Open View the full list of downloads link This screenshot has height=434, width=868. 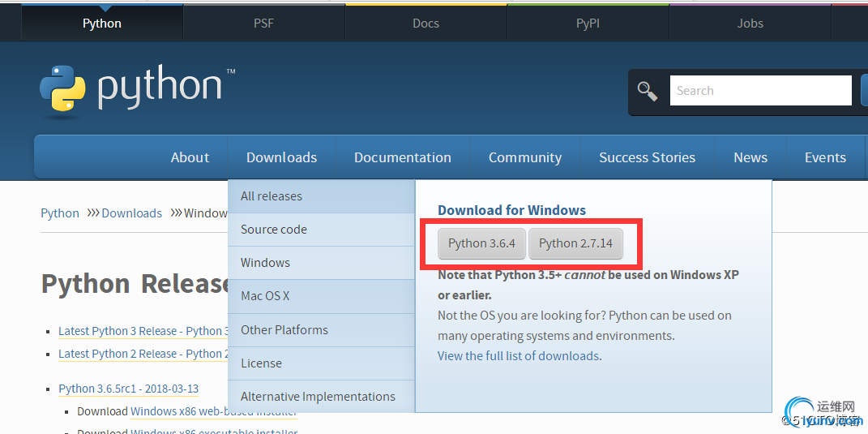[520, 356]
